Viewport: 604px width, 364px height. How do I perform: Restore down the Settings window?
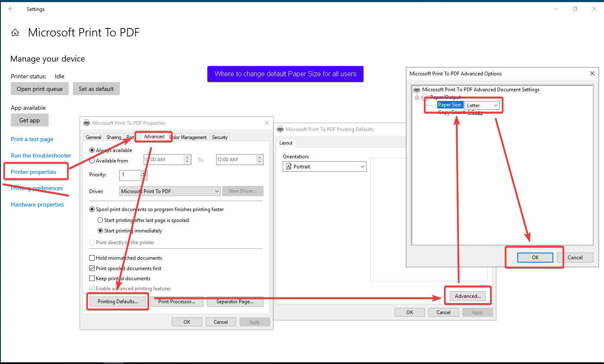[575, 9]
